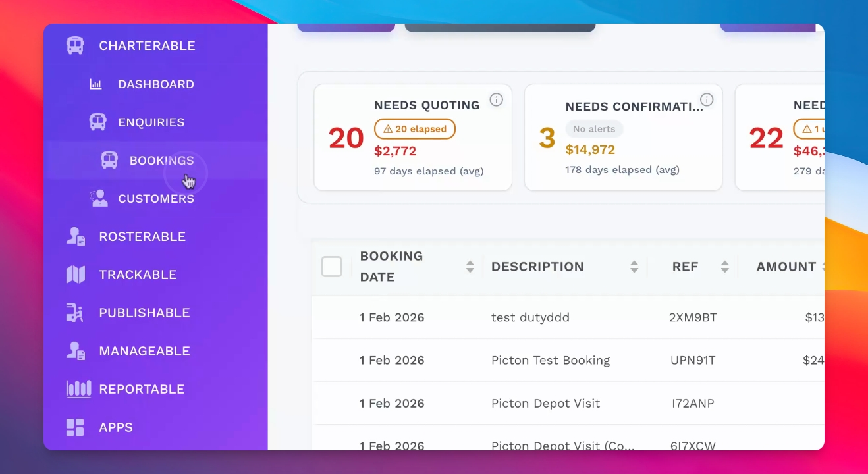Click the Reportable bar chart icon
This screenshot has width=868, height=474.
(78, 389)
